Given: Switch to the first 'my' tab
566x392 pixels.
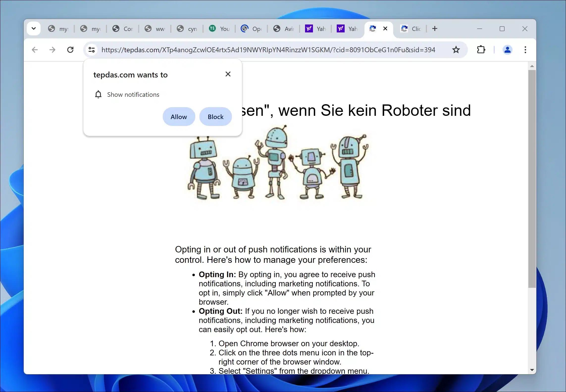Looking at the screenshot, I should coord(58,29).
